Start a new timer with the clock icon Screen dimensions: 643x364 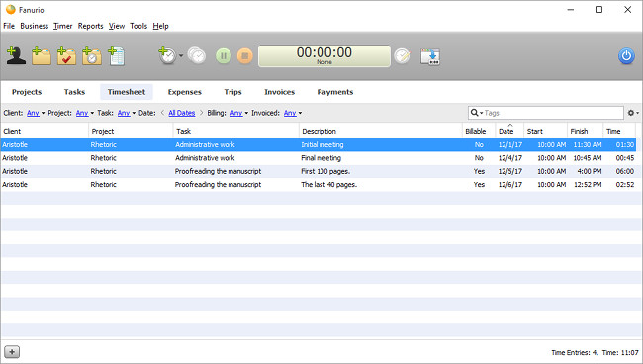pos(168,55)
